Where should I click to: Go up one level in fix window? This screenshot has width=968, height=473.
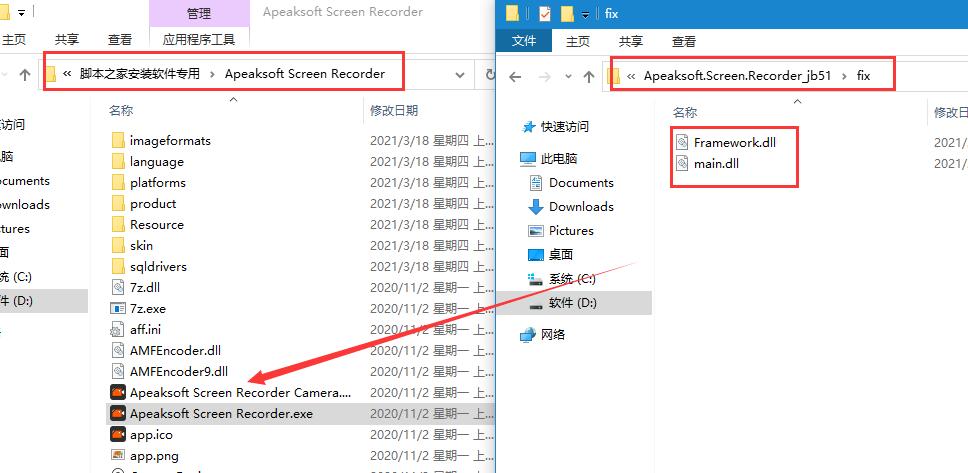tap(588, 77)
